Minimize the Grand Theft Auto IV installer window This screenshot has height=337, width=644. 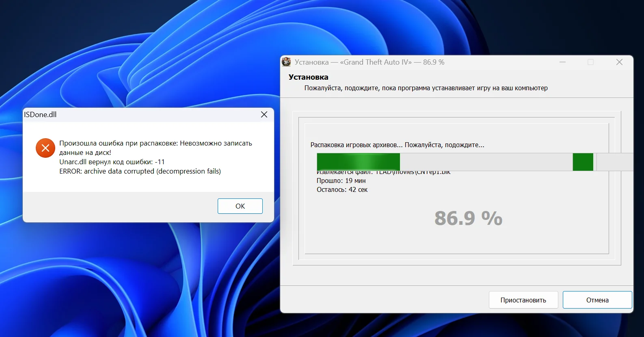563,62
